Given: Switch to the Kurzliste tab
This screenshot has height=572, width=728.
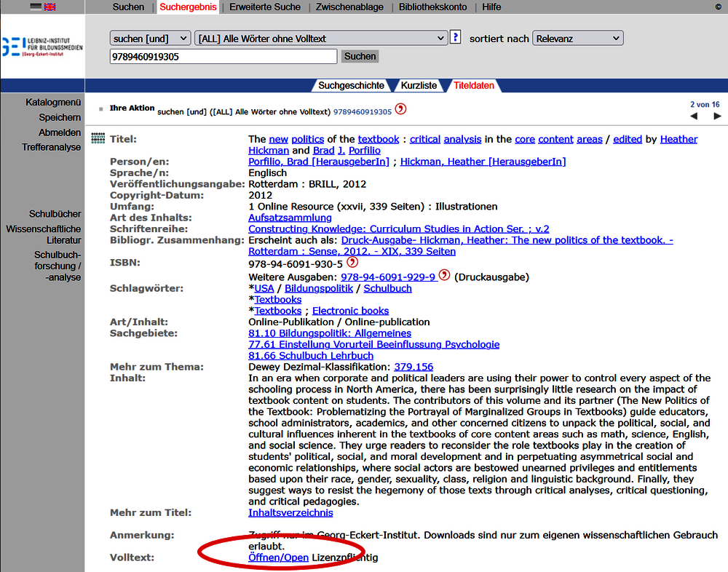Looking at the screenshot, I should [x=419, y=85].
